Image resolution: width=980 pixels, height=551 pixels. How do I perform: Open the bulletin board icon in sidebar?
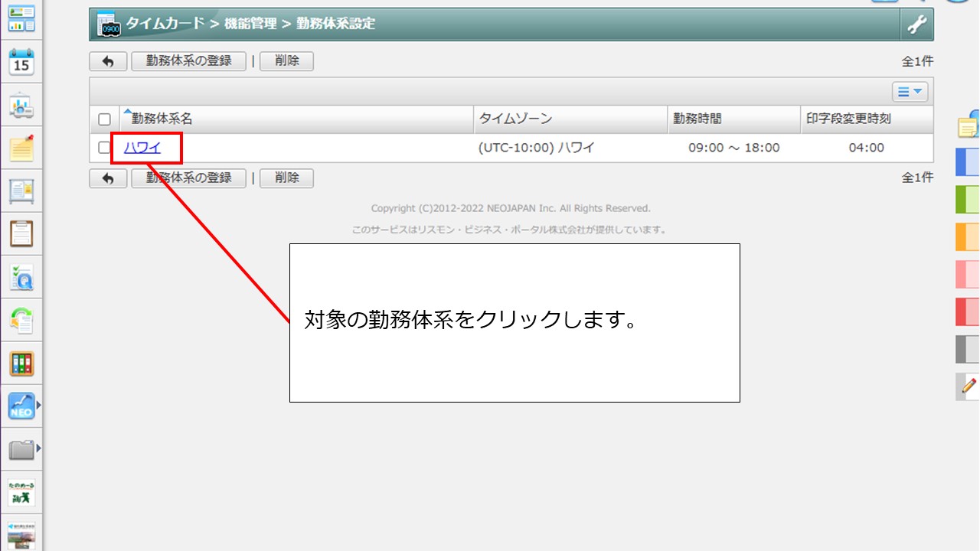point(21,191)
